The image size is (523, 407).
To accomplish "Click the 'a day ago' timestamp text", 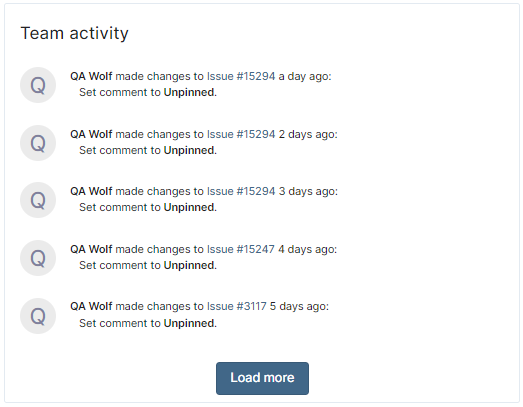I will pos(305,76).
